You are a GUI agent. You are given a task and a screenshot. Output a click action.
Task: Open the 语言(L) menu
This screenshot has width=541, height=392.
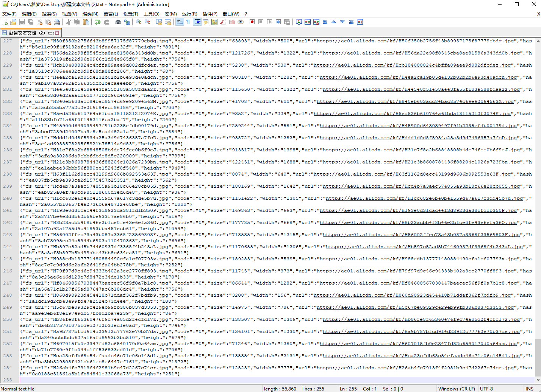pos(111,14)
